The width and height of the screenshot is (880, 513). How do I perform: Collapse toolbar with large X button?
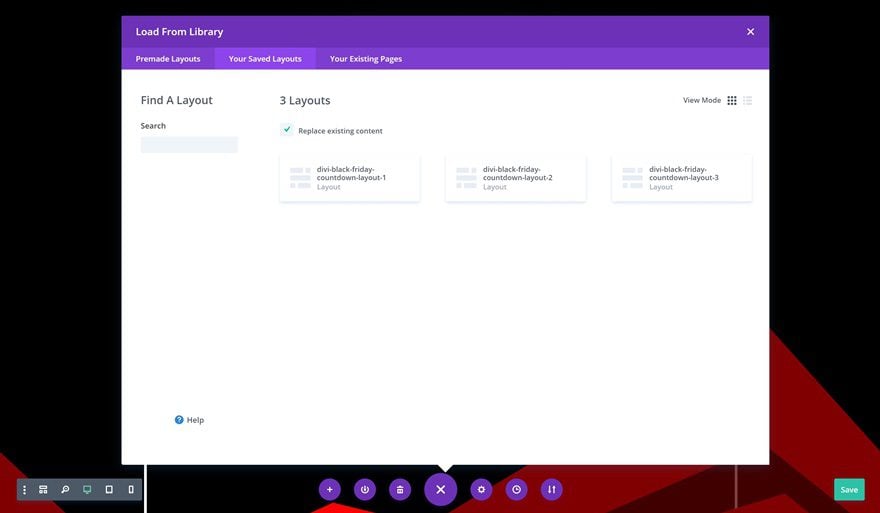441,489
